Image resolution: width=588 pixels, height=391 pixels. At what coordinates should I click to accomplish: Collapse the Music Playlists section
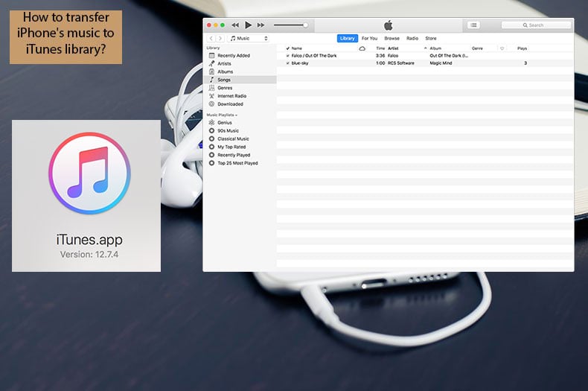coord(222,115)
